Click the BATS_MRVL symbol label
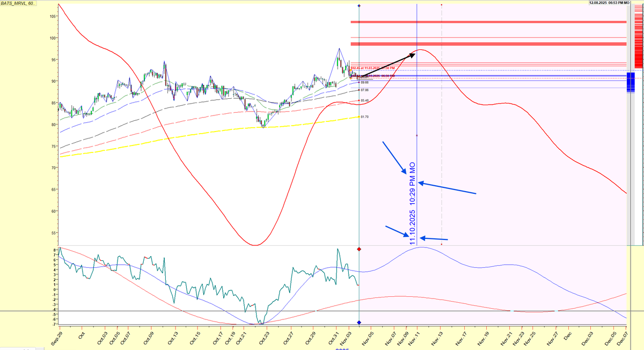Image resolution: width=644 pixels, height=350 pixels. pyautogui.click(x=19, y=3)
